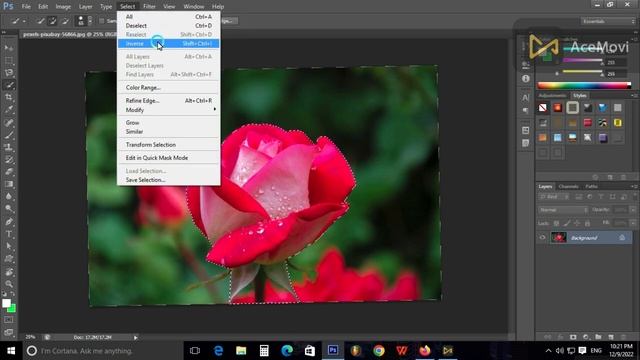
Task: Select the Hand tool
Action: (9, 271)
